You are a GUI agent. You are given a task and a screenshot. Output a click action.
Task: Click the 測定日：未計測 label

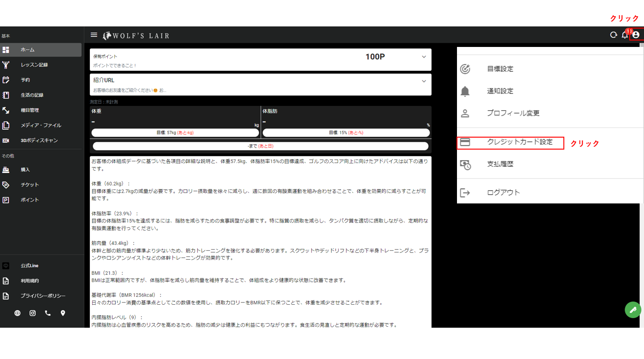point(104,102)
